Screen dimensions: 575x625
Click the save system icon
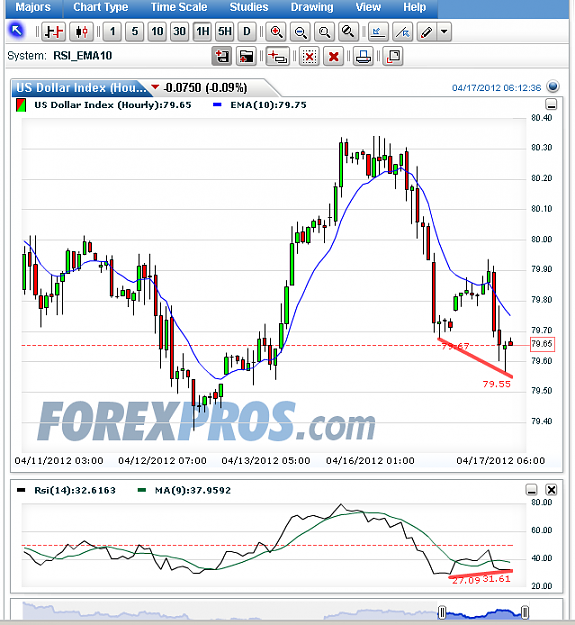click(x=222, y=56)
